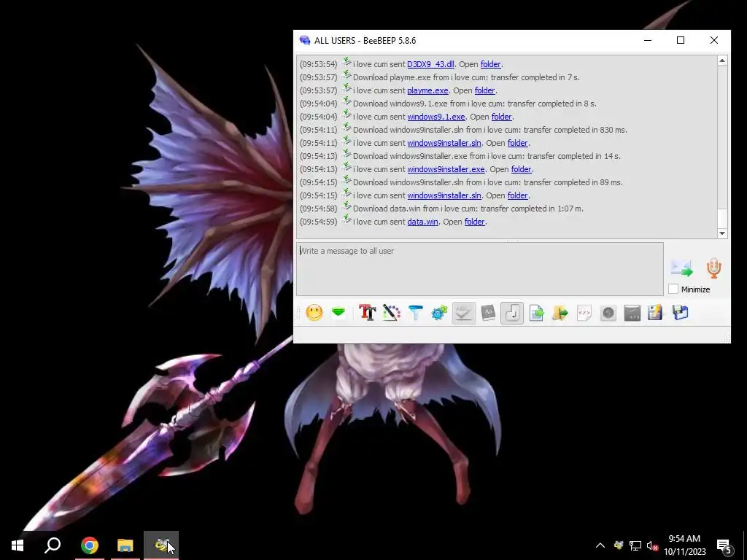Click the floppy disk with pencil icon
The width and height of the screenshot is (747, 560).
pyautogui.click(x=655, y=313)
